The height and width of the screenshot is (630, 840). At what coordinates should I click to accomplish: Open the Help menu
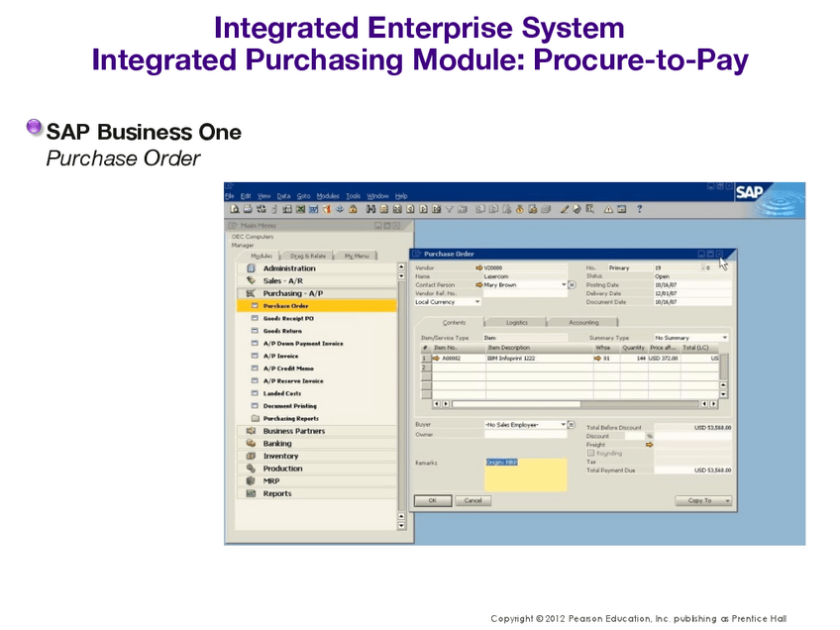point(401,196)
